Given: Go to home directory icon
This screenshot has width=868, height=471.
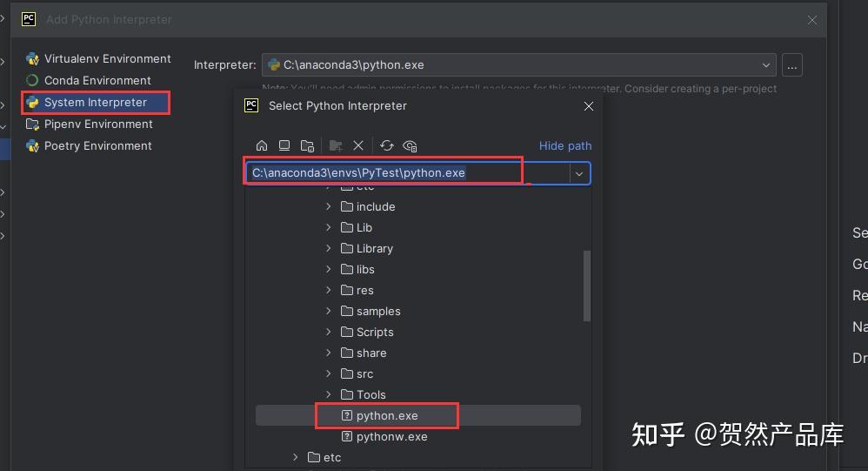Looking at the screenshot, I should [262, 145].
